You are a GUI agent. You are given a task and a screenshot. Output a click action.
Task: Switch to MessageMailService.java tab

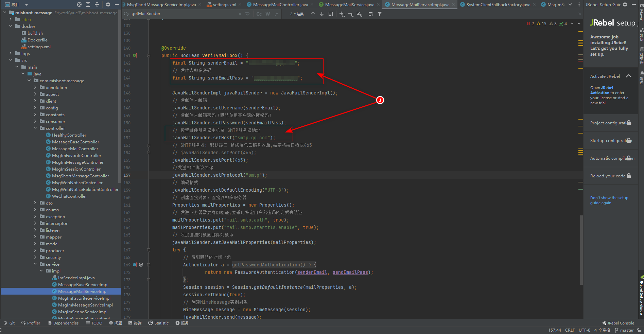tap(350, 4)
